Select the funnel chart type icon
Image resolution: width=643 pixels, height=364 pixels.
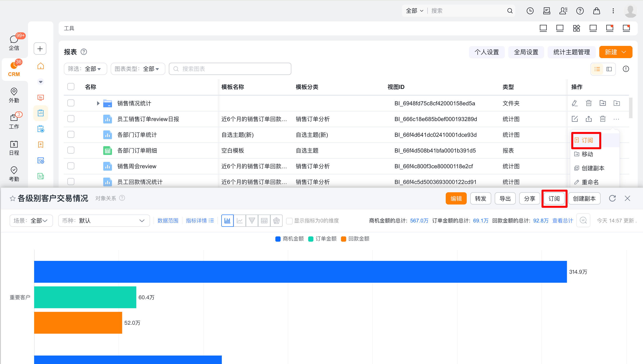[x=252, y=220]
